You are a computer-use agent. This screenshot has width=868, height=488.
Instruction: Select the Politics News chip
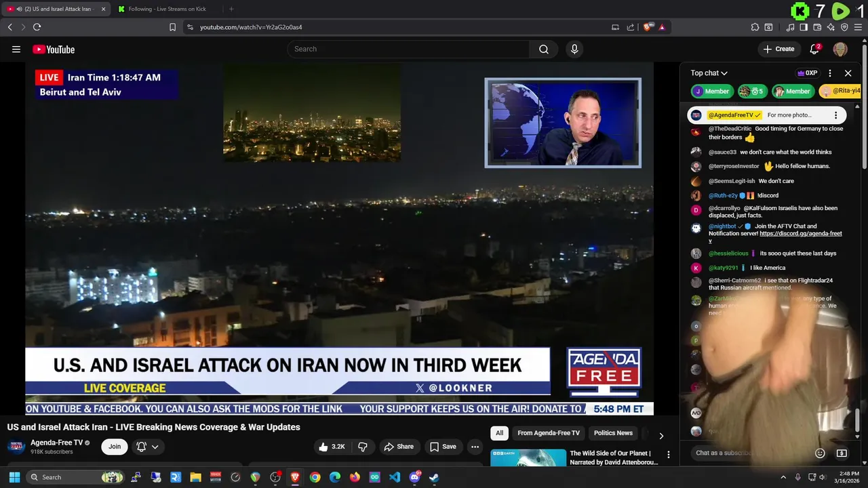coord(613,433)
